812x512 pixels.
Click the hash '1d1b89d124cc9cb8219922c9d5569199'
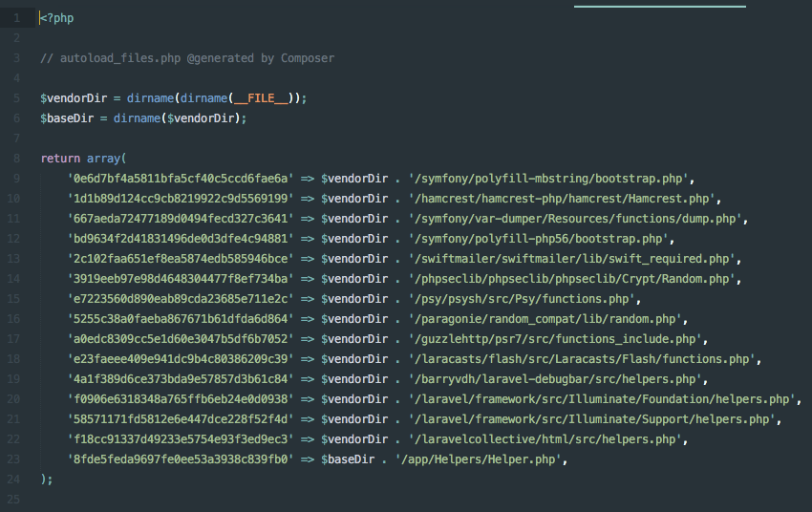tap(181, 199)
